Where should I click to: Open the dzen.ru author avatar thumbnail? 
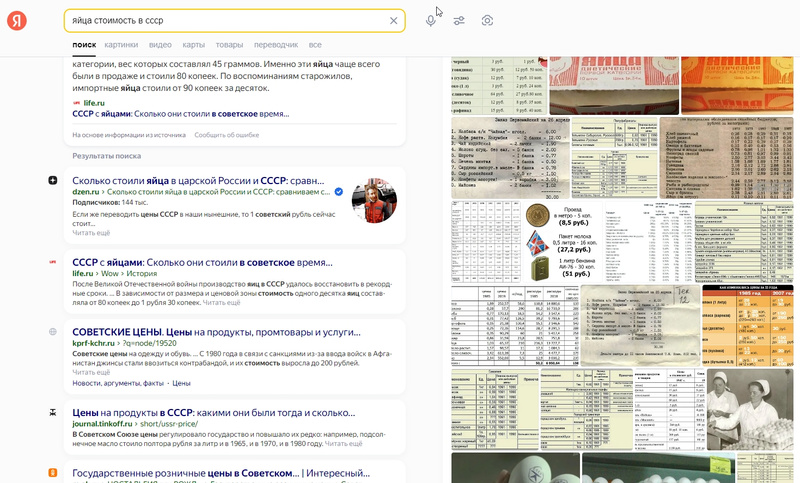(374, 202)
